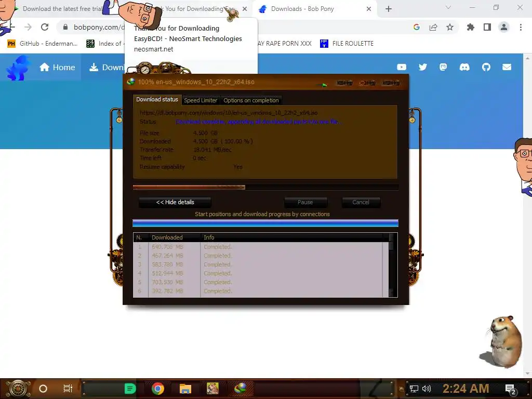Cancel the ISO download
The height and width of the screenshot is (399, 532).
(x=361, y=202)
